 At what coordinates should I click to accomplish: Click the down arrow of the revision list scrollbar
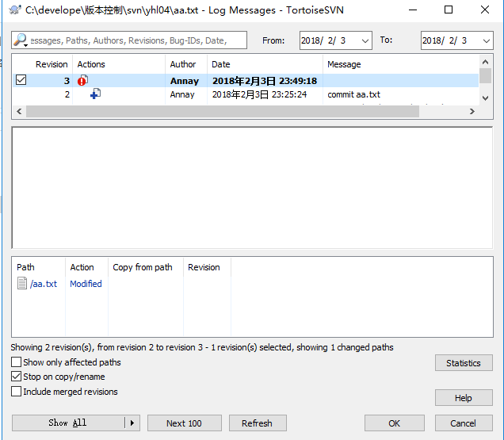pos(485,98)
